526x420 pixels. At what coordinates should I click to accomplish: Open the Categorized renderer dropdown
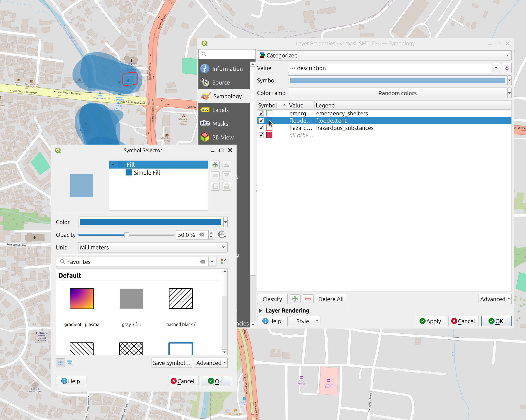tap(384, 55)
